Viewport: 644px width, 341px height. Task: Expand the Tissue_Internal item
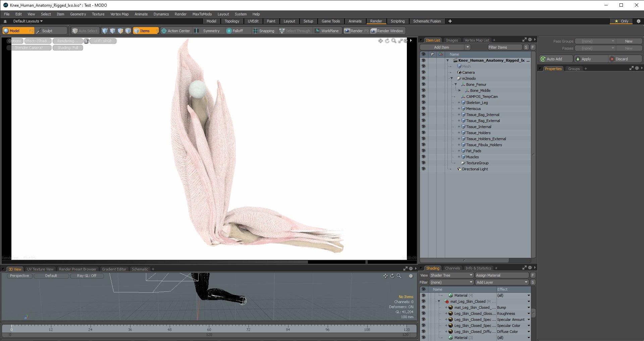[x=459, y=127]
